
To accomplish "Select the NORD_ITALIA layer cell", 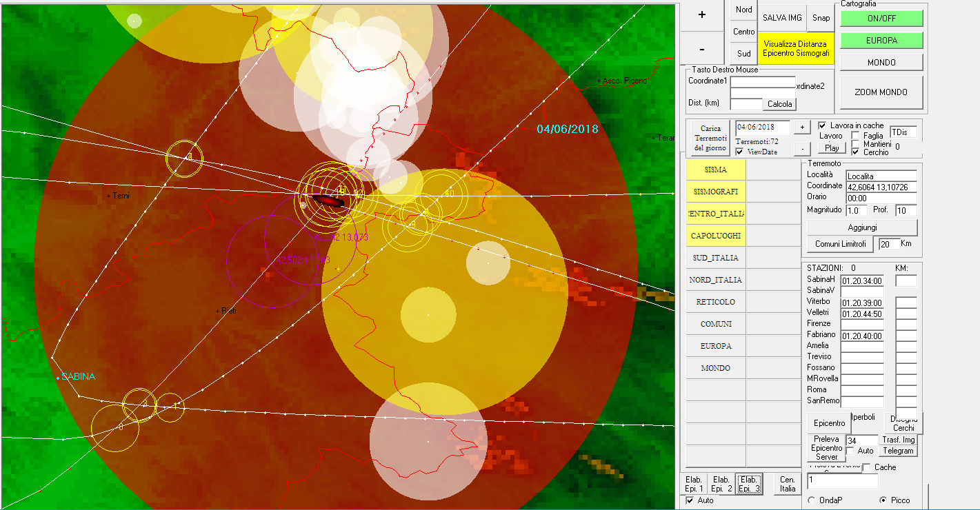I will click(x=716, y=280).
